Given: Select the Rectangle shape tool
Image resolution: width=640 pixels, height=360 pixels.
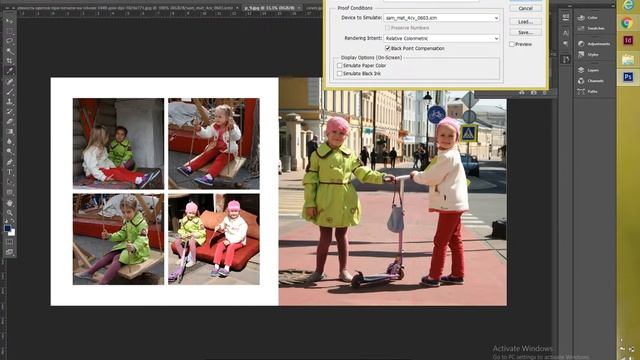Looking at the screenshot, I should 9,192.
